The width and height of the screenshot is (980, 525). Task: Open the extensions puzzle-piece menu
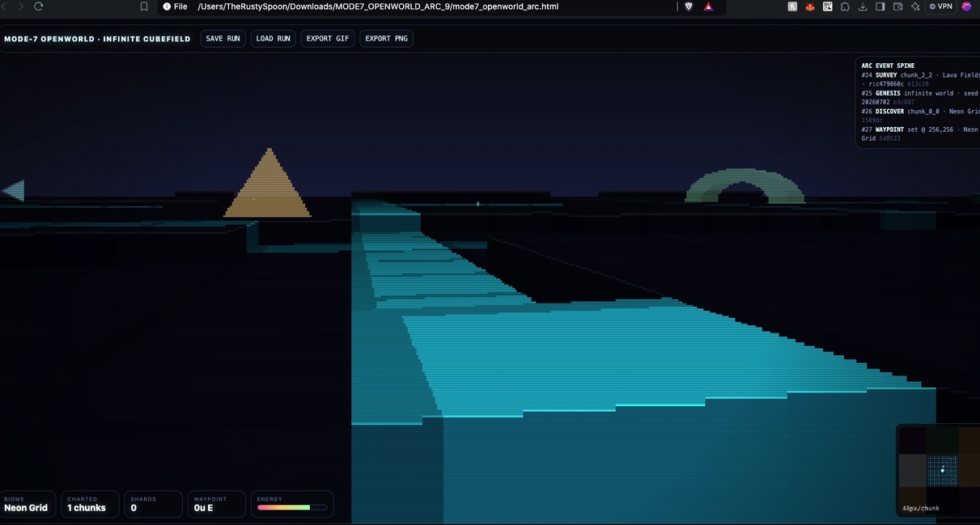point(846,6)
